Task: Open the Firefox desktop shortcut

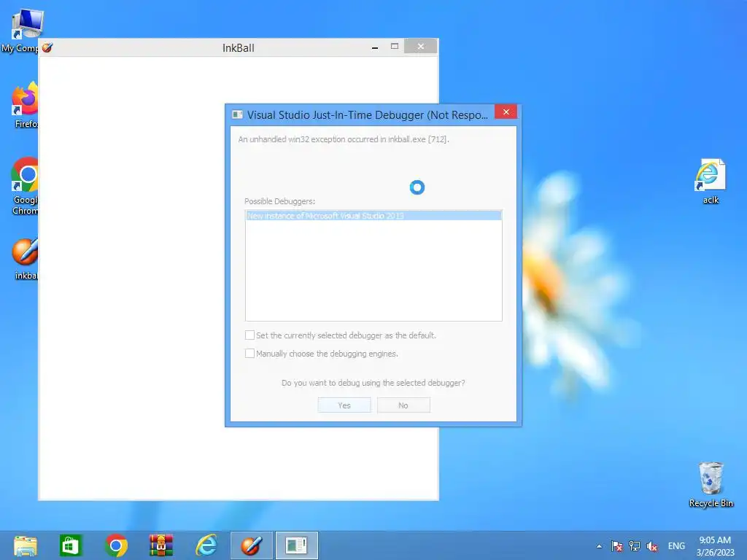Action: [25, 105]
